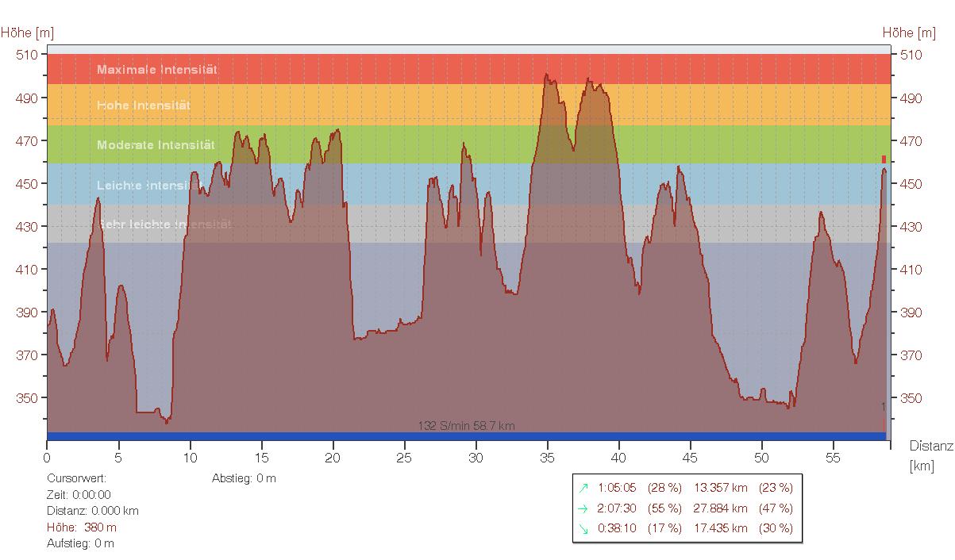Click the ascent distance share "(23 %)"

click(x=776, y=488)
